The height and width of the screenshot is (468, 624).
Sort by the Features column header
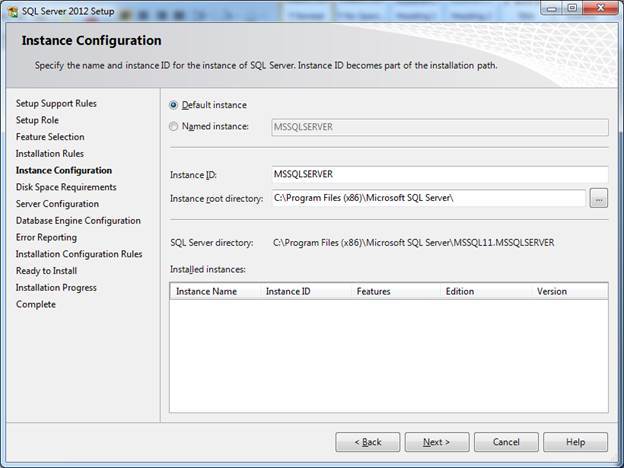(396, 291)
